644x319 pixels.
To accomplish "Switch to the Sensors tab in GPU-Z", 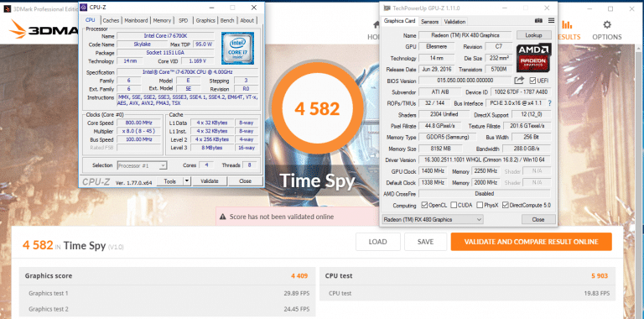I will click(429, 21).
